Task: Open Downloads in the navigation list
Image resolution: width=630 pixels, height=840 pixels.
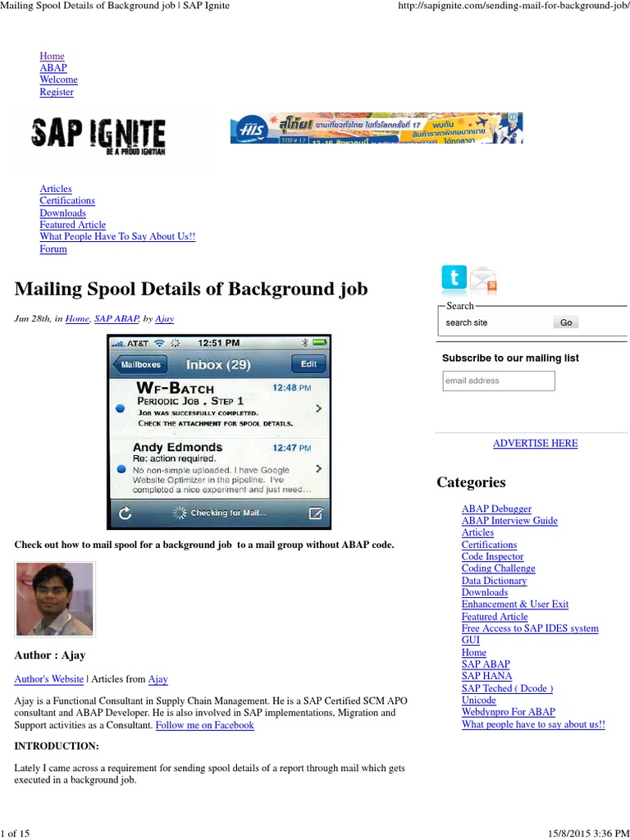Action: click(x=62, y=212)
